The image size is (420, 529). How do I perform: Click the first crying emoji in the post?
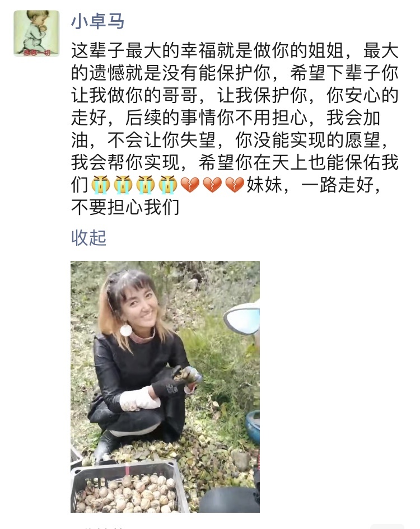point(101,185)
